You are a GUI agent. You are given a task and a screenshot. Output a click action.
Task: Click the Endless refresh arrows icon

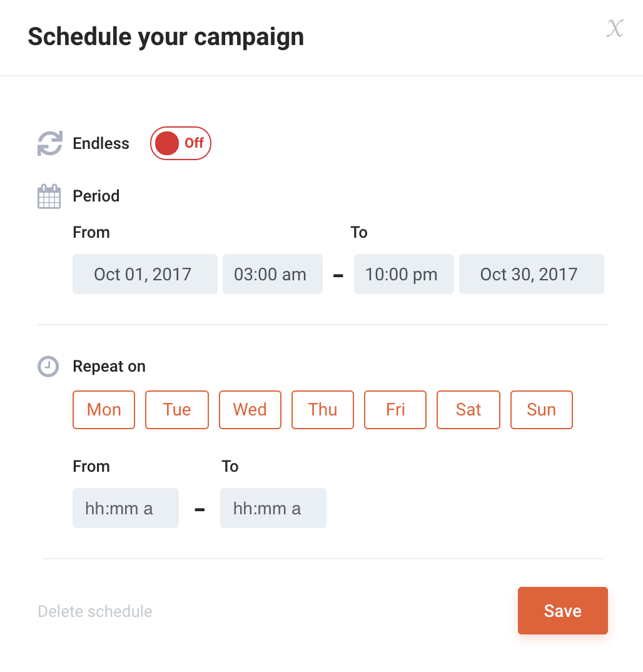click(50, 143)
